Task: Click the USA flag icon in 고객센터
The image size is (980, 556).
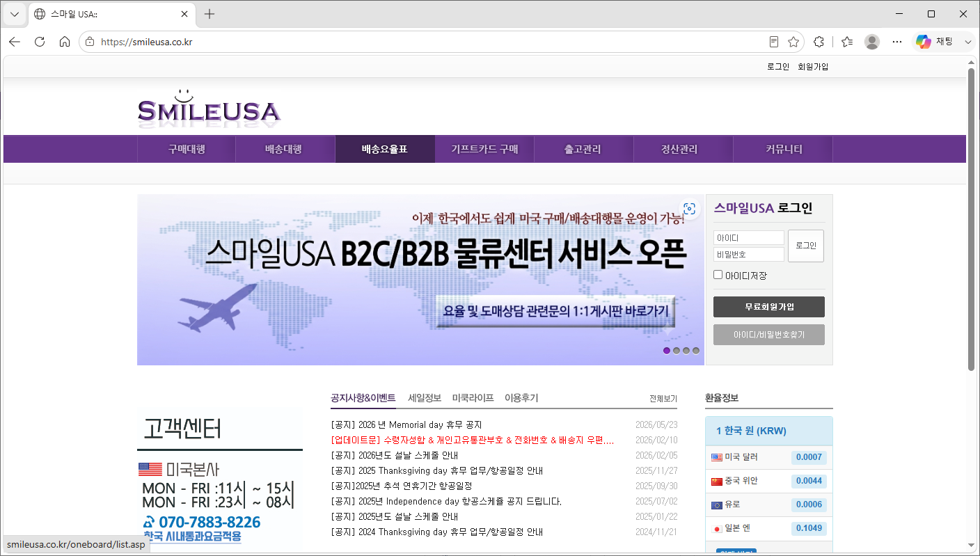Action: (150, 469)
